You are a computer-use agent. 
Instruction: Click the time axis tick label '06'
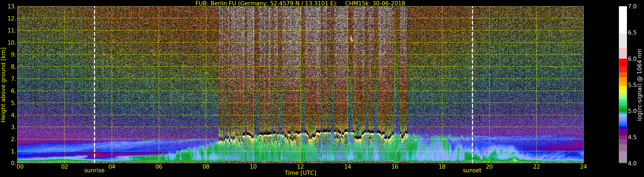pyautogui.click(x=159, y=166)
